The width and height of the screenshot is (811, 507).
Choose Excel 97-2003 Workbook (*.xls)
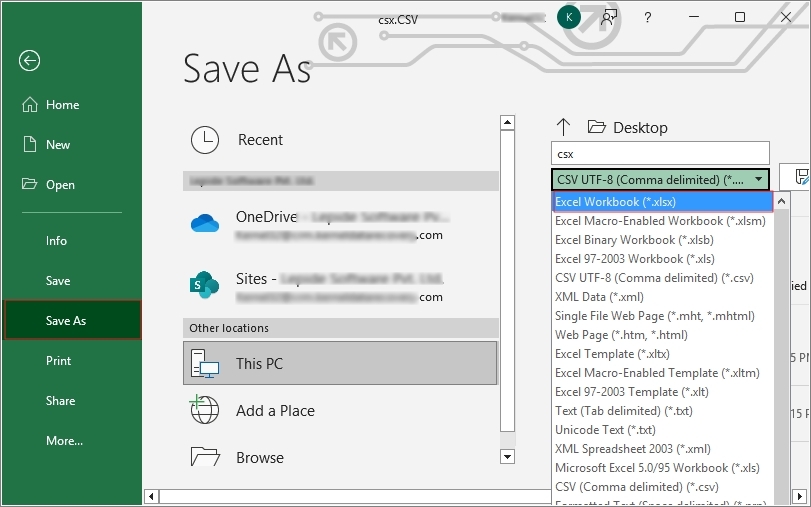663,259
